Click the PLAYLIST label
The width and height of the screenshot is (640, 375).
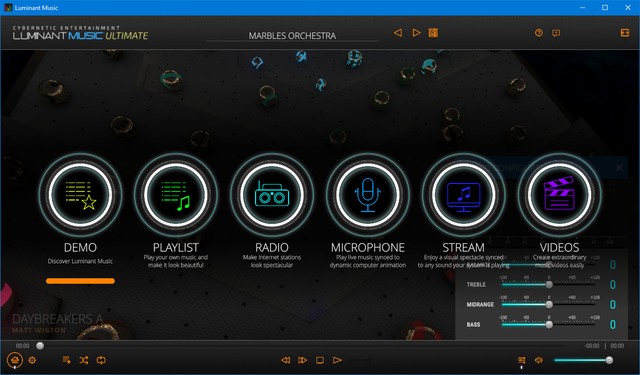coord(176,248)
